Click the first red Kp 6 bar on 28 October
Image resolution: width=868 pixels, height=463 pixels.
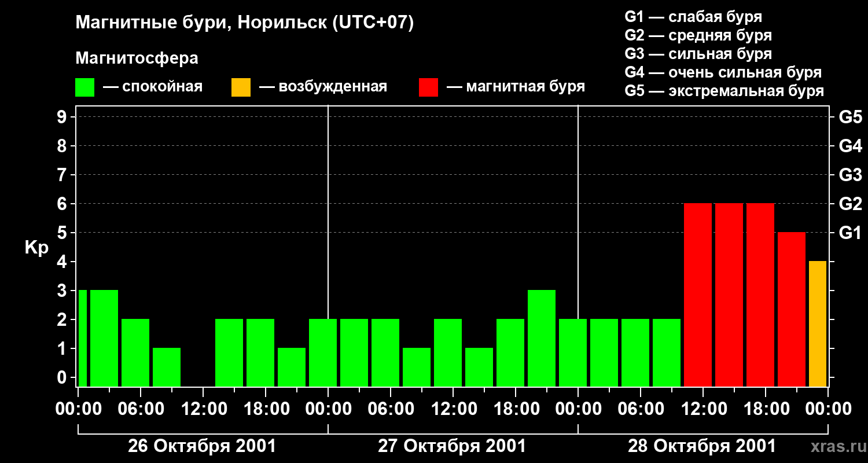tap(698, 295)
